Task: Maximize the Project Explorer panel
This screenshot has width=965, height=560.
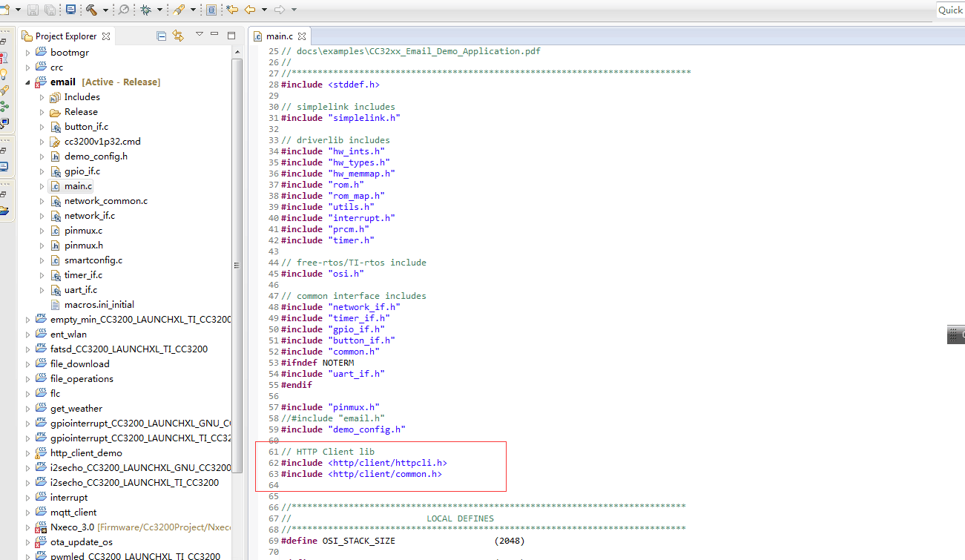Action: click(231, 35)
